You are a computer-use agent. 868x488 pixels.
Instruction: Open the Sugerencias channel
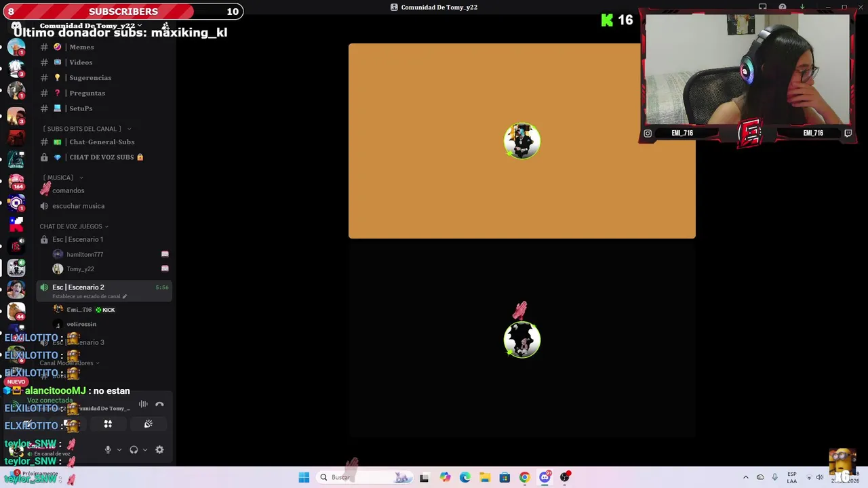coord(90,78)
